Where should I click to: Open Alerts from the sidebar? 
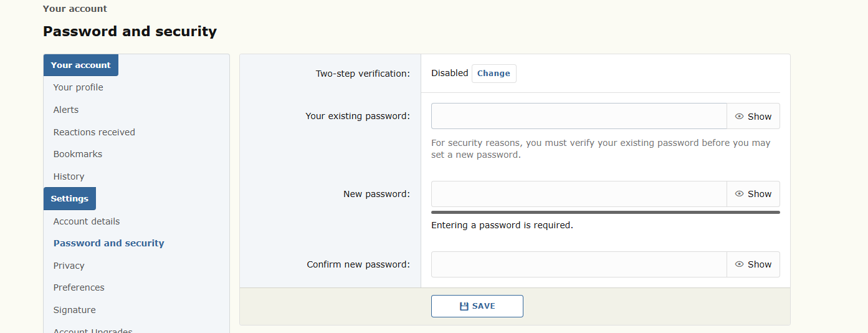(x=66, y=110)
